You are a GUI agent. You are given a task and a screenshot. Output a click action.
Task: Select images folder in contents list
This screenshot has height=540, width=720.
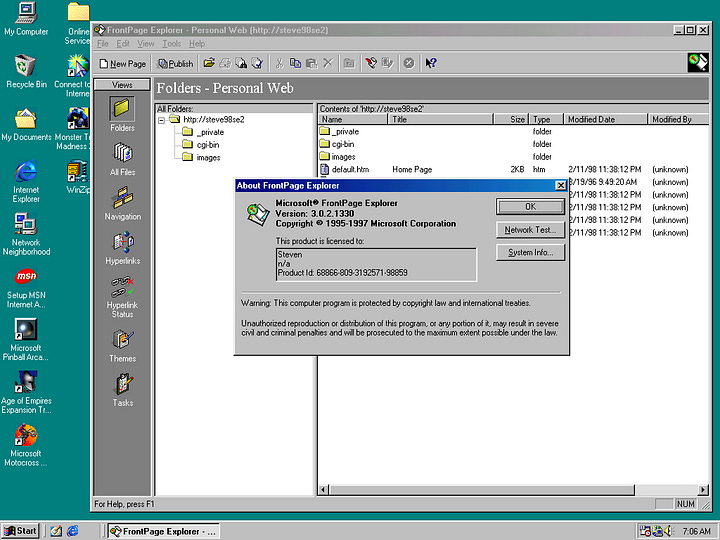pyautogui.click(x=337, y=157)
